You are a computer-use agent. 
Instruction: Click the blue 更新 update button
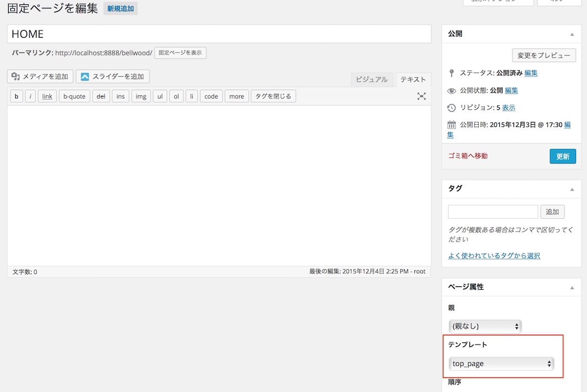562,156
